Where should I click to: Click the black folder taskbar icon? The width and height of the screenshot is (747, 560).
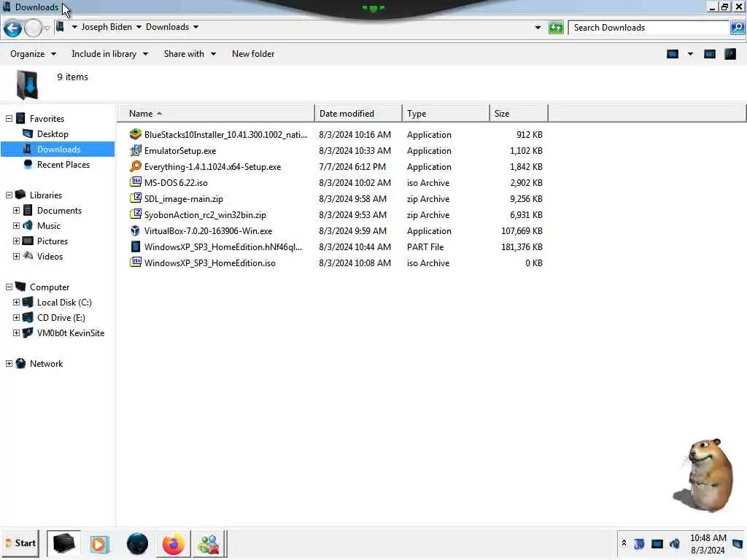click(x=64, y=543)
